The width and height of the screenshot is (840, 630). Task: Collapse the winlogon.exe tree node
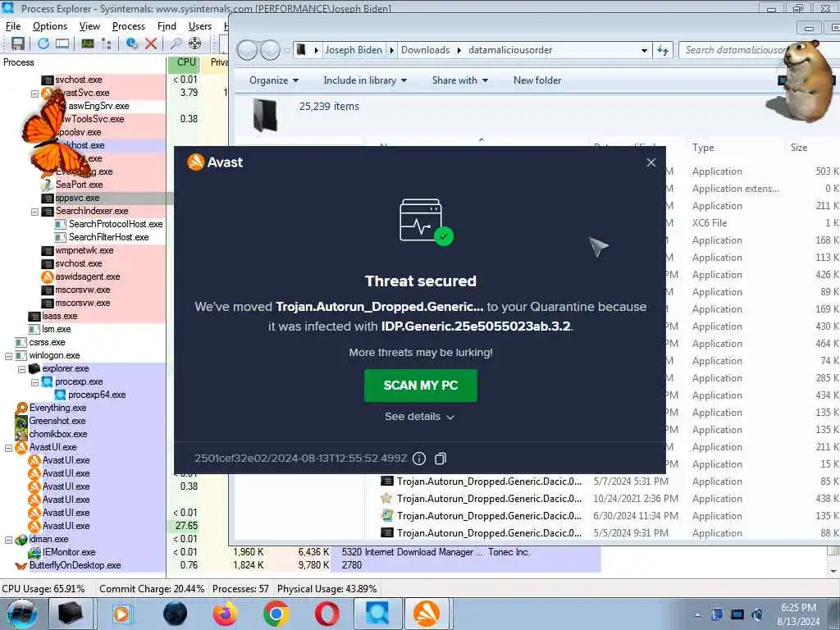8,356
